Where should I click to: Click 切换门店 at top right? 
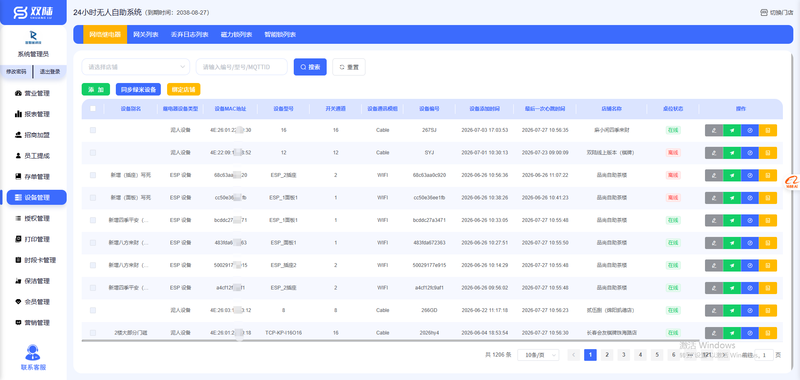click(777, 12)
